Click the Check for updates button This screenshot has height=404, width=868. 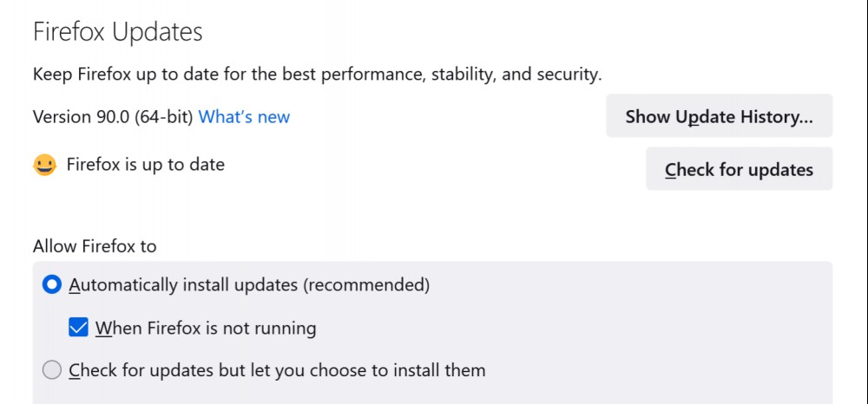pos(739,168)
